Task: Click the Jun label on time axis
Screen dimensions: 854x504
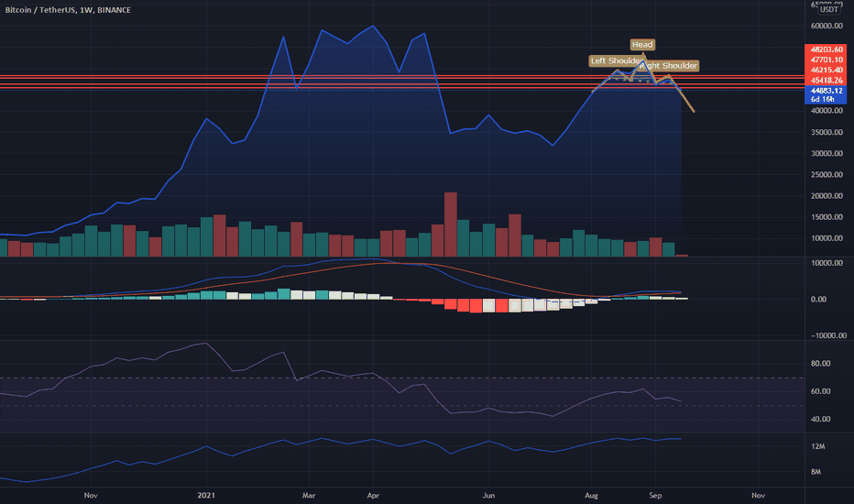Action: (x=488, y=495)
